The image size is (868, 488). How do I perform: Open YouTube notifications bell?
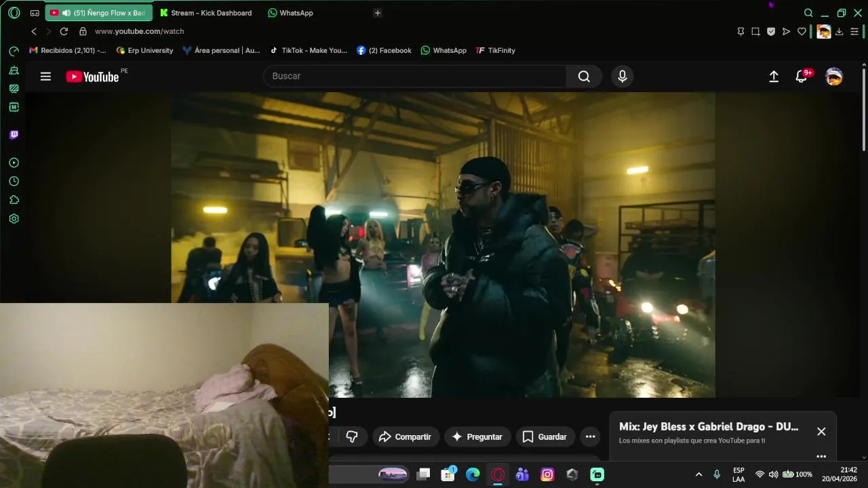(x=802, y=77)
